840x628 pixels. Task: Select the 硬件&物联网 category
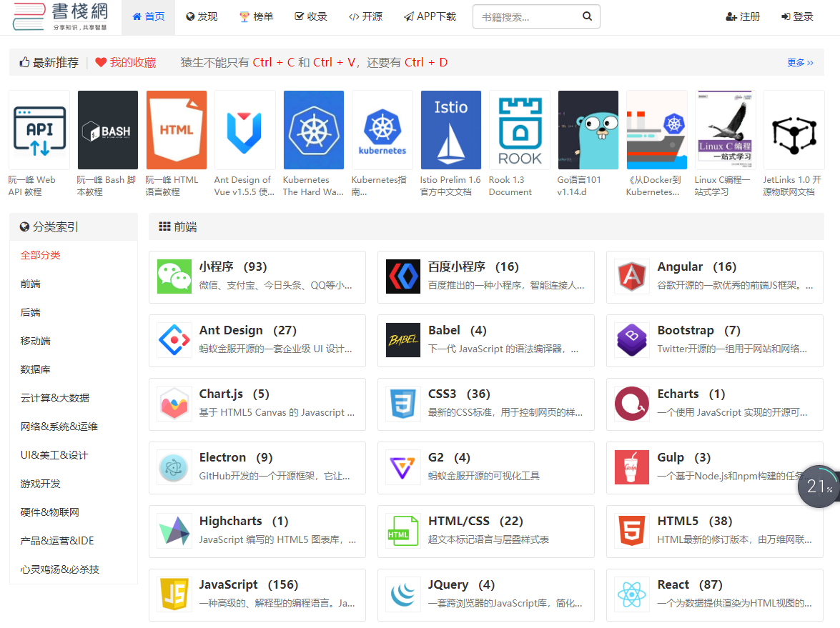click(x=50, y=512)
